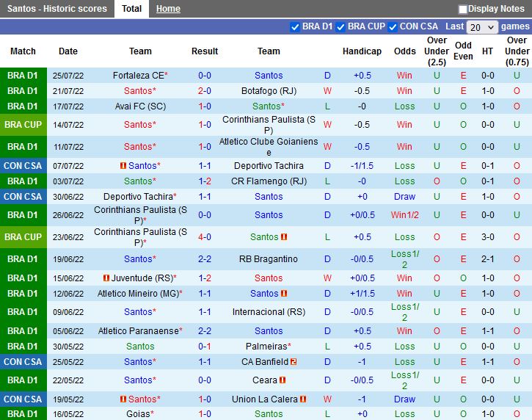
Task: Select the BRA D1 label on 25/07/22
Action: click(23, 76)
